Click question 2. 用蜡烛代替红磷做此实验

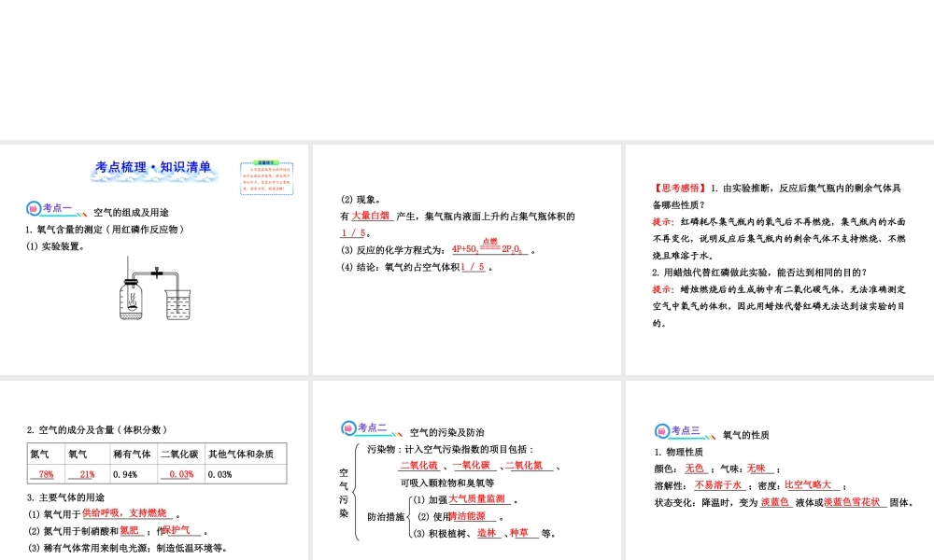760,273
